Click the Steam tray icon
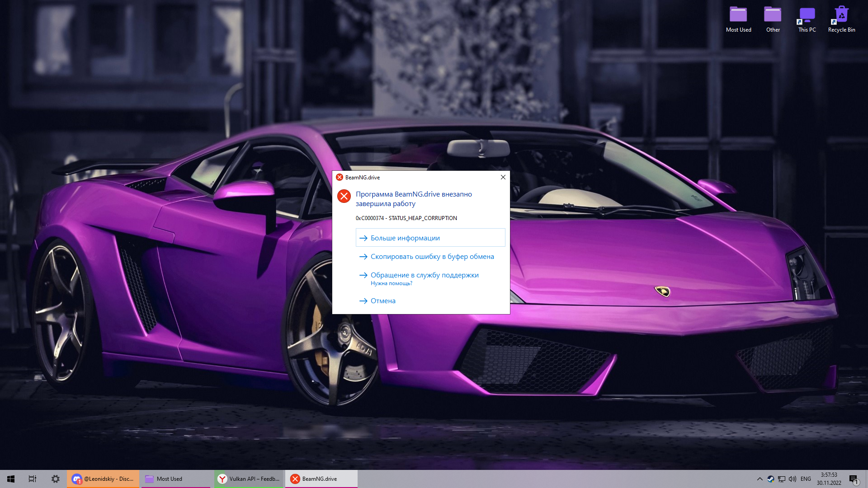868x488 pixels. (x=771, y=479)
